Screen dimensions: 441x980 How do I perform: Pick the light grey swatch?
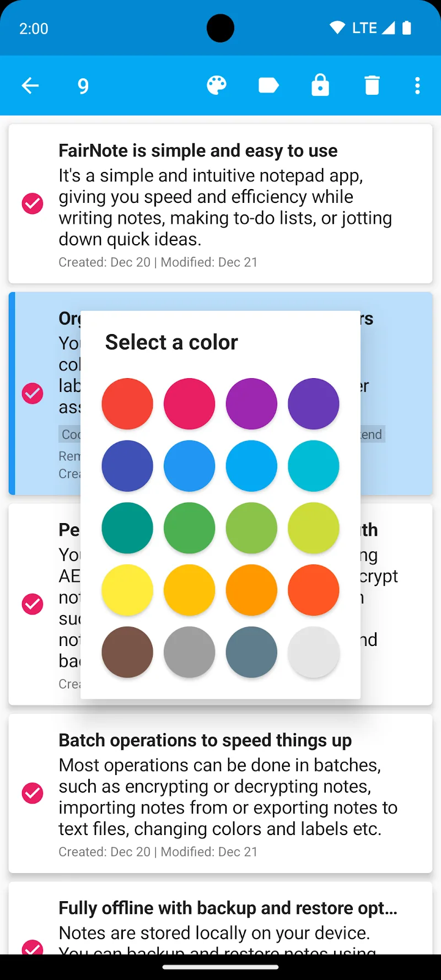click(313, 651)
